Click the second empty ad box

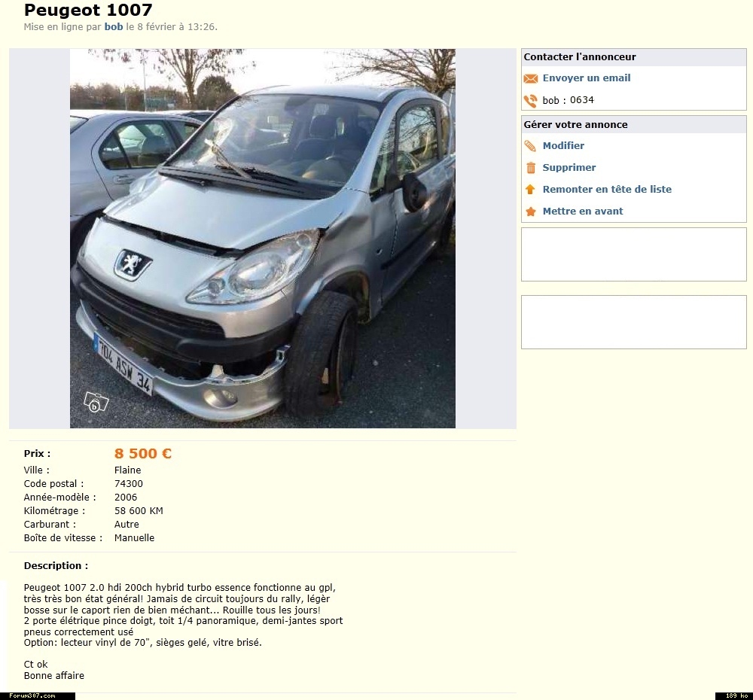[x=633, y=322]
